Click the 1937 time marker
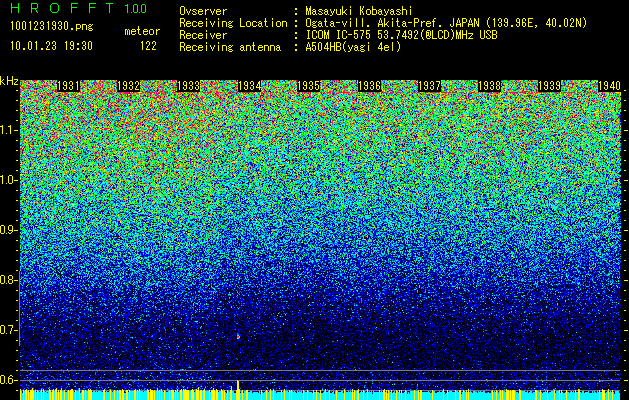Viewport: 629px width, 400px height. point(430,86)
